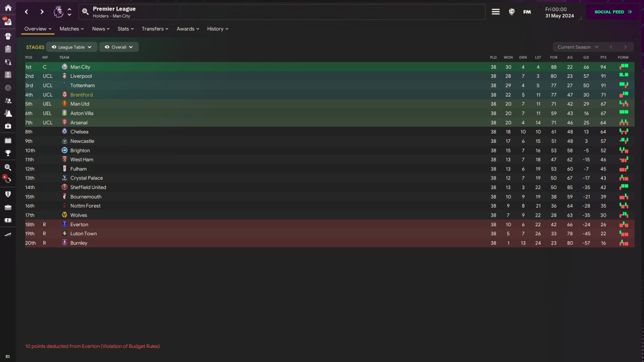The image size is (644, 362).
Task: Click Fulham's 12th position cell
Action: [30, 169]
